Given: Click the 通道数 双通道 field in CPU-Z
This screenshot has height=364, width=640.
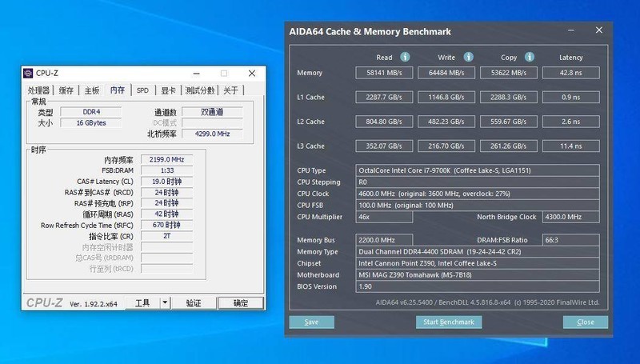Looking at the screenshot, I should point(212,112).
